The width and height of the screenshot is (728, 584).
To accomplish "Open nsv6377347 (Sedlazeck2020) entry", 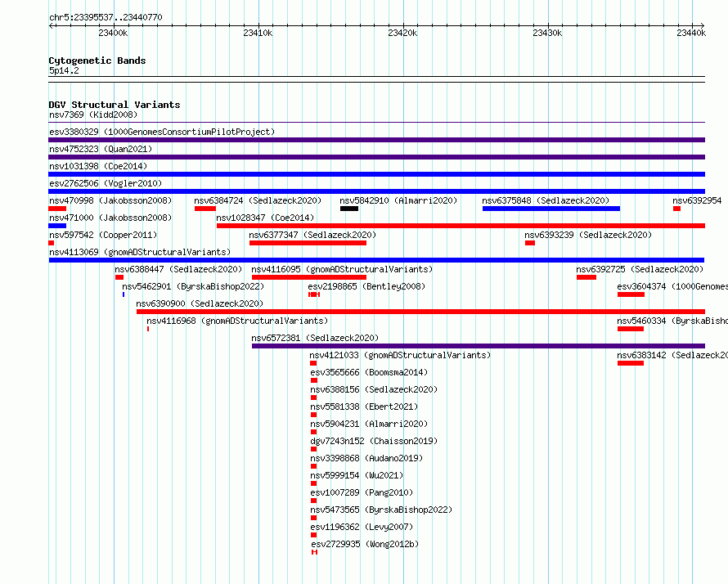I will coord(312,235).
